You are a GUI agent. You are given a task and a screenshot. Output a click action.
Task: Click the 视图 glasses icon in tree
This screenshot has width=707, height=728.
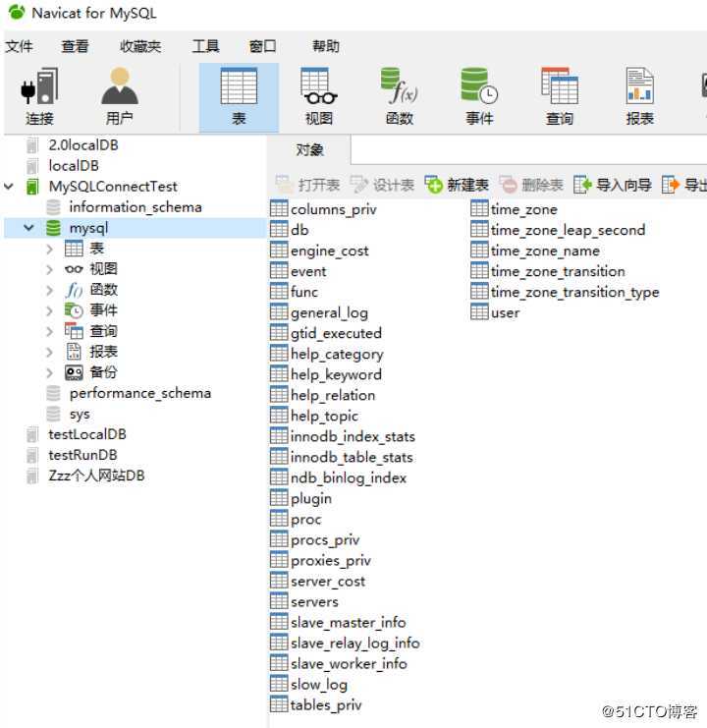[x=74, y=269]
